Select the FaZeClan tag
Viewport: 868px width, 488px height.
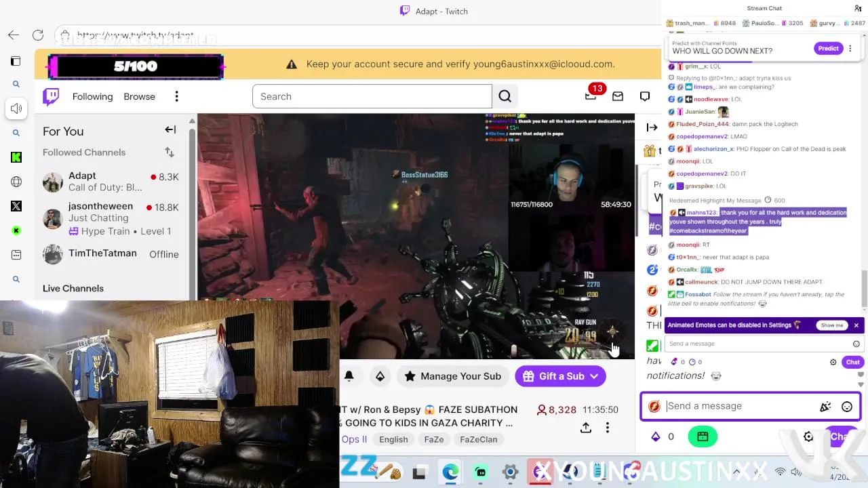tap(479, 439)
